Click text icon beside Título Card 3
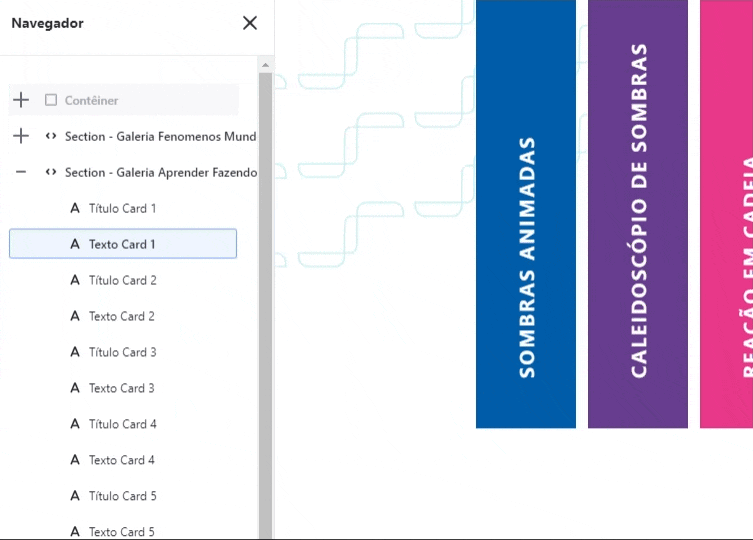753x540 pixels. [x=75, y=352]
